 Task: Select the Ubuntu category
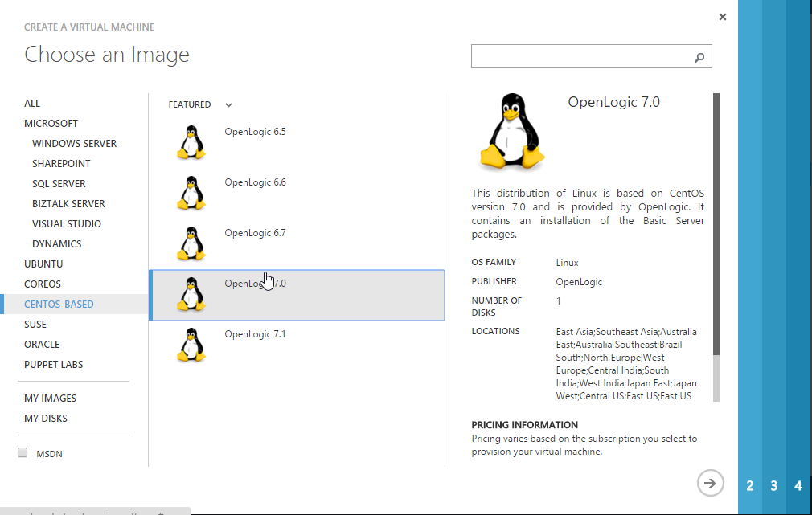tap(43, 264)
